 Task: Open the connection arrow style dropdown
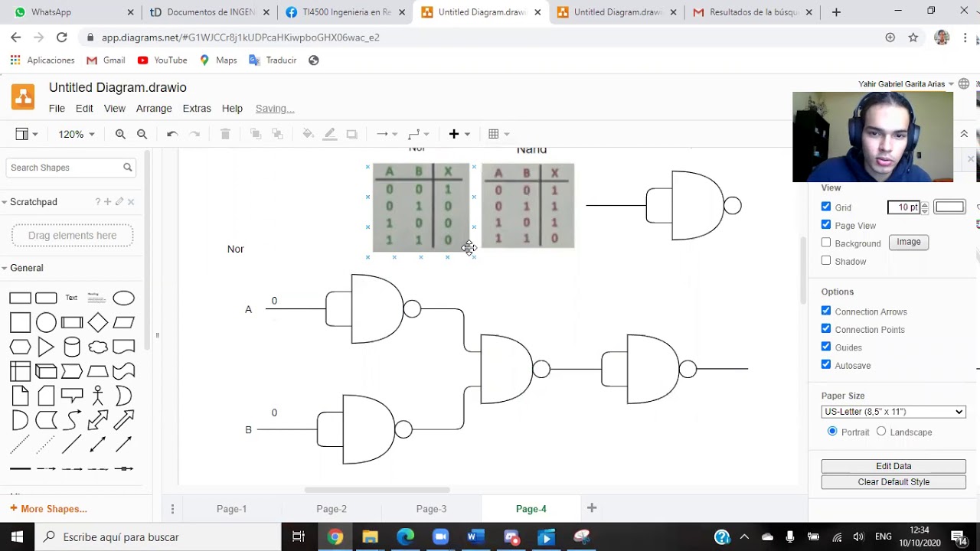click(387, 134)
